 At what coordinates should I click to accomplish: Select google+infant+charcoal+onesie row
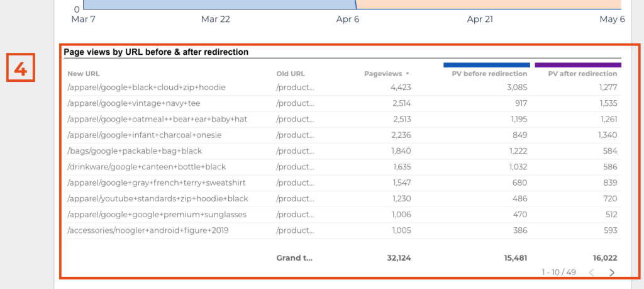tap(343, 135)
